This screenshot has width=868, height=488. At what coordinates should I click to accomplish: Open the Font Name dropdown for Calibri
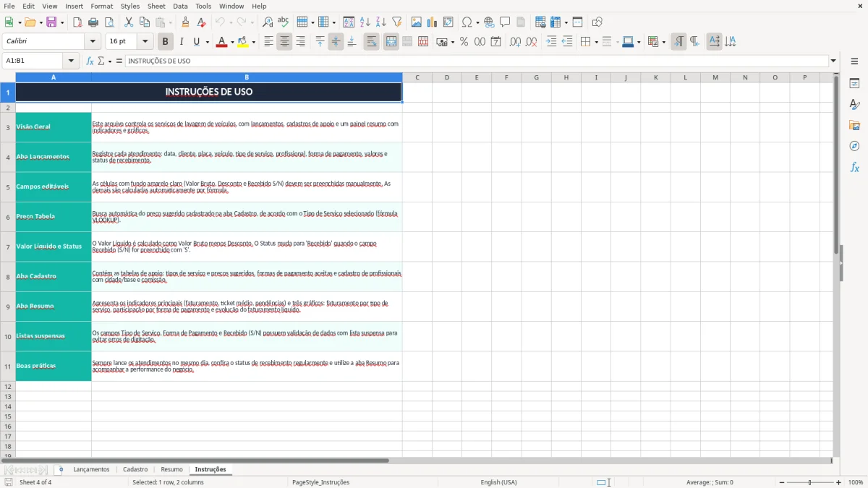(92, 42)
